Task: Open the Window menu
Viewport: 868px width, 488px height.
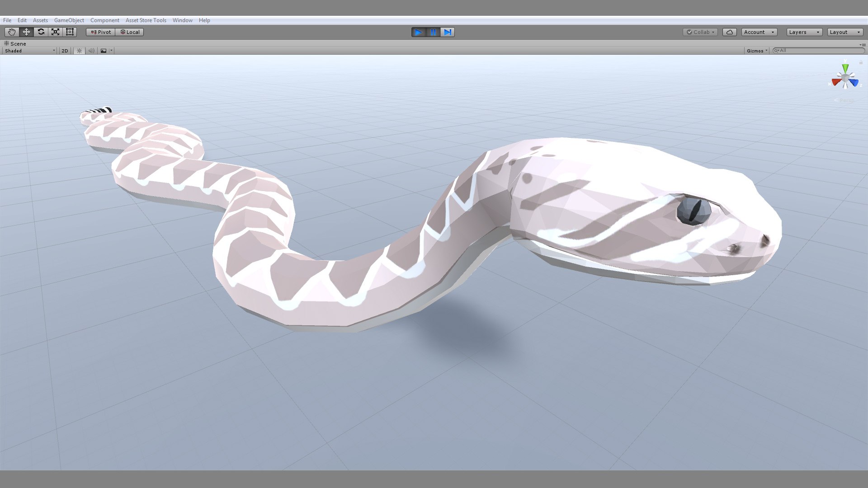Action: click(183, 20)
